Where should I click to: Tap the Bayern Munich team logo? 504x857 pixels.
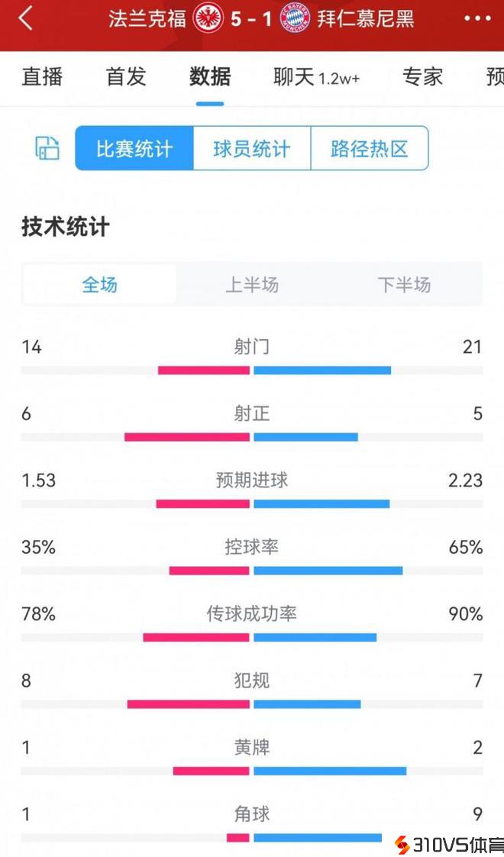click(x=296, y=18)
